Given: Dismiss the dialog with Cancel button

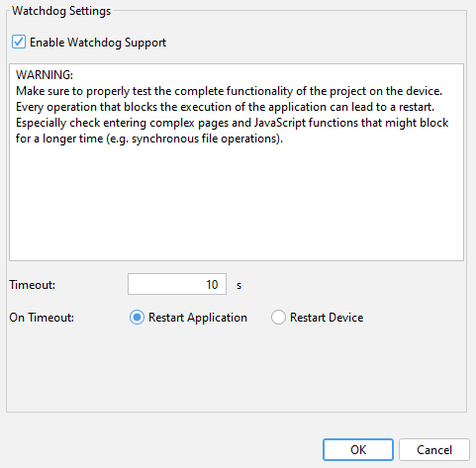Looking at the screenshot, I should point(434,449).
